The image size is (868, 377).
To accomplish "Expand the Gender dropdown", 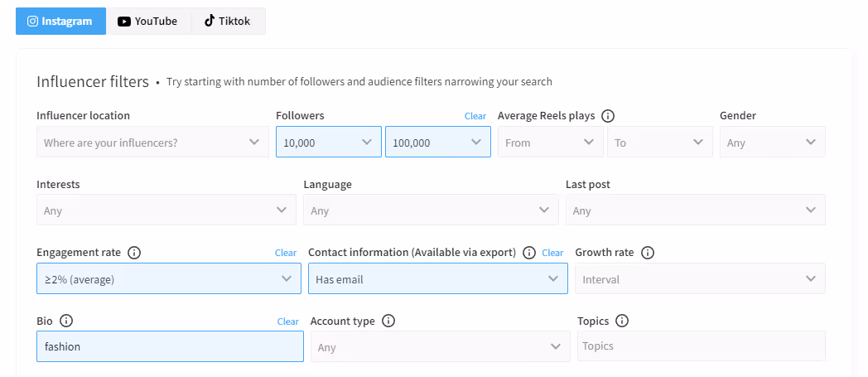I will tap(772, 143).
